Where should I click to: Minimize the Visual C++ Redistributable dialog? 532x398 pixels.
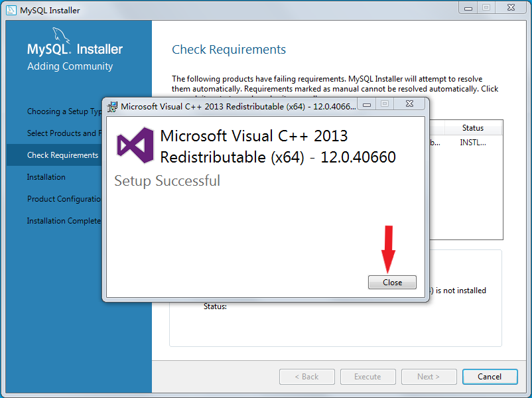367,104
